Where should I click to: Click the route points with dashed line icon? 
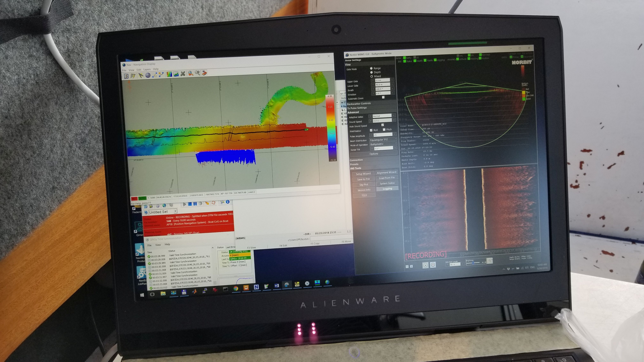coord(155,75)
